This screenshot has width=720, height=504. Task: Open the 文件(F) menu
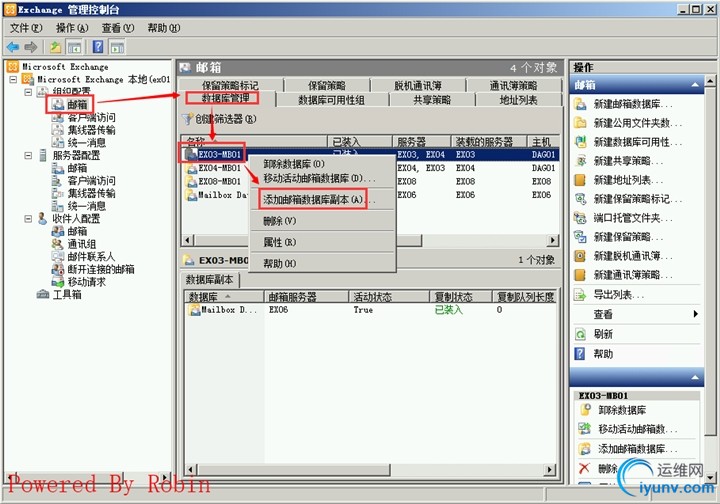[x=26, y=28]
